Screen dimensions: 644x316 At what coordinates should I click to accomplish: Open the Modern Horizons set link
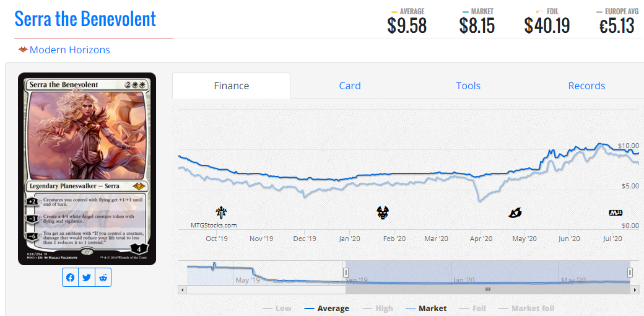[x=70, y=50]
